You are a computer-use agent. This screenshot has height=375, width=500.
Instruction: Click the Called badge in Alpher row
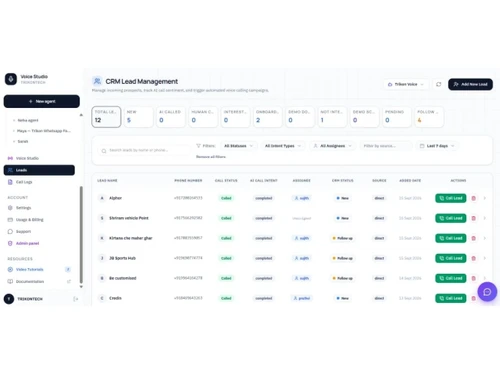click(226, 198)
